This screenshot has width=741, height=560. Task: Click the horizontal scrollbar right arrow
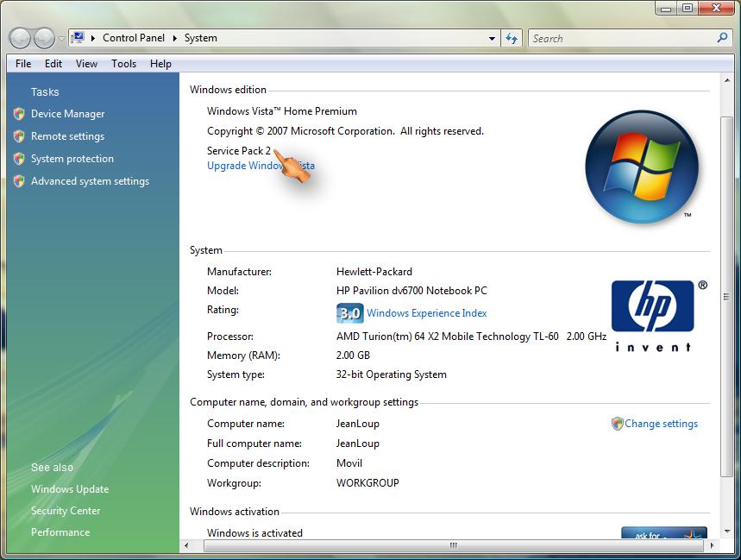(713, 545)
